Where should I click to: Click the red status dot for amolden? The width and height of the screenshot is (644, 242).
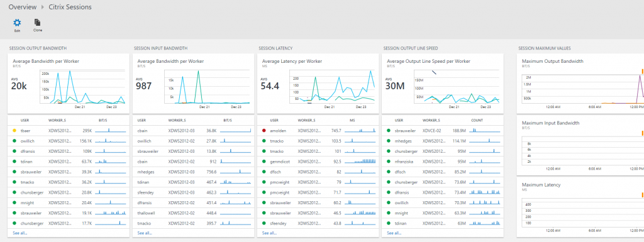(x=264, y=131)
